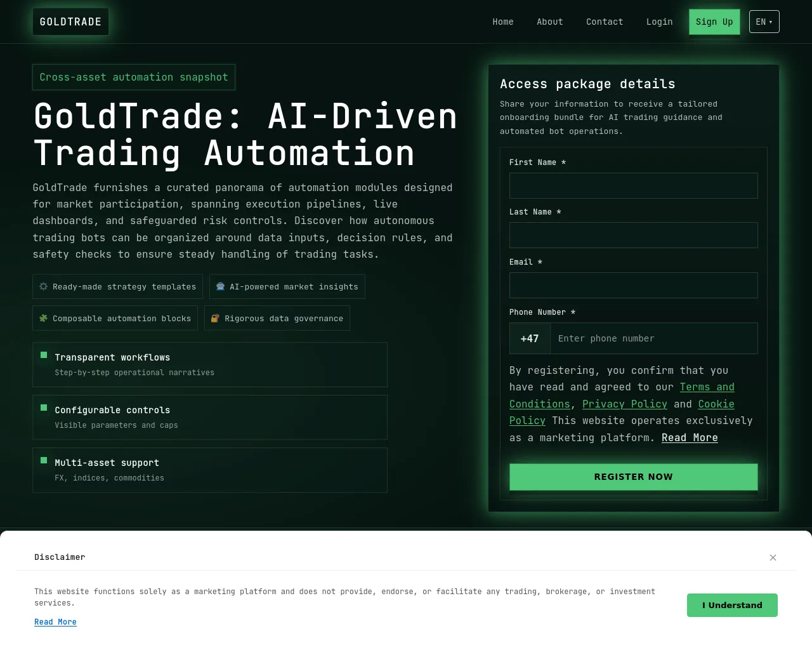Open the About nav link
Viewport: 812px width, 650px height.
(549, 22)
